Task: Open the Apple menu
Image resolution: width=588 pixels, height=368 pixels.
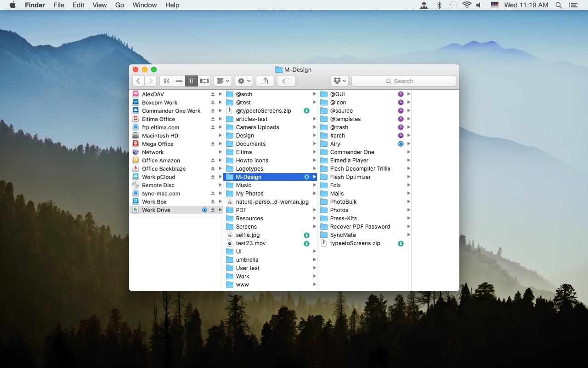Action: pyautogui.click(x=12, y=5)
